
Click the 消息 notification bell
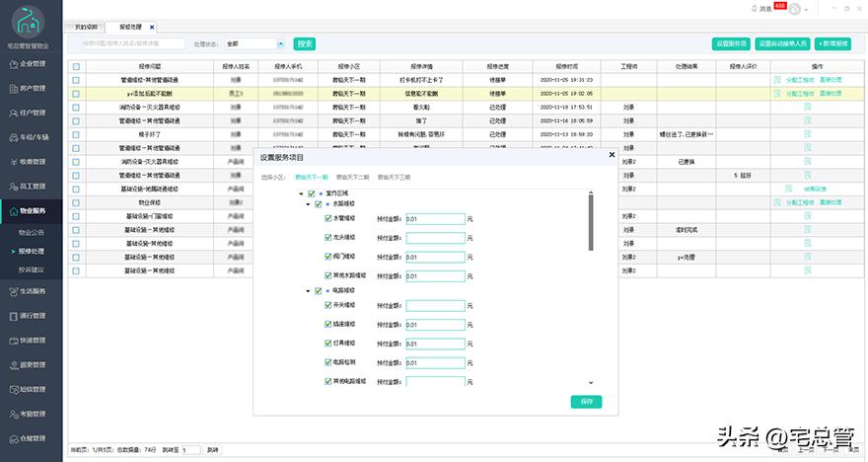point(756,8)
